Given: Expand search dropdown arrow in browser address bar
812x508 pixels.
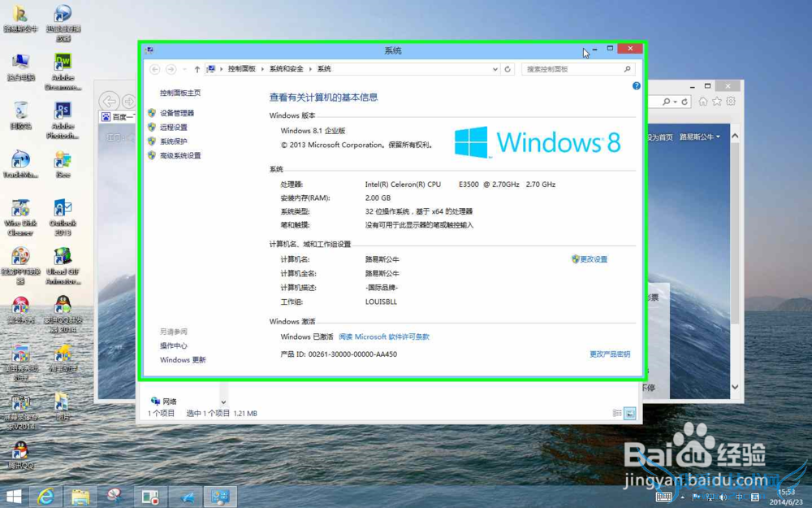Looking at the screenshot, I should 676,102.
